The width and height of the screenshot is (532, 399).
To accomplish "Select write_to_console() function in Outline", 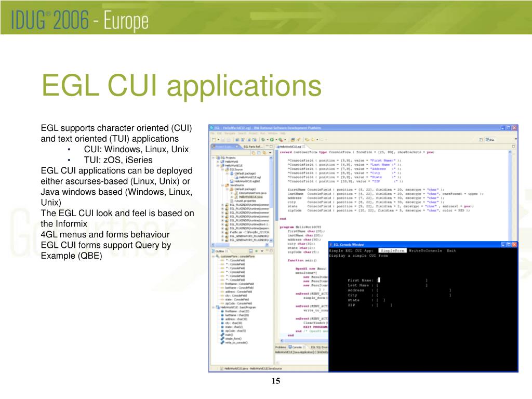I will (234, 343).
